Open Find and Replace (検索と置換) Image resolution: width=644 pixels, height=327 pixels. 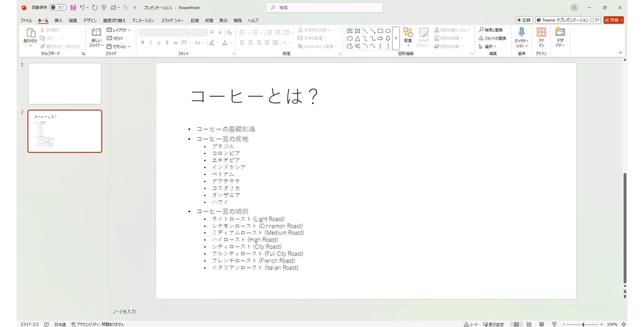click(491, 30)
